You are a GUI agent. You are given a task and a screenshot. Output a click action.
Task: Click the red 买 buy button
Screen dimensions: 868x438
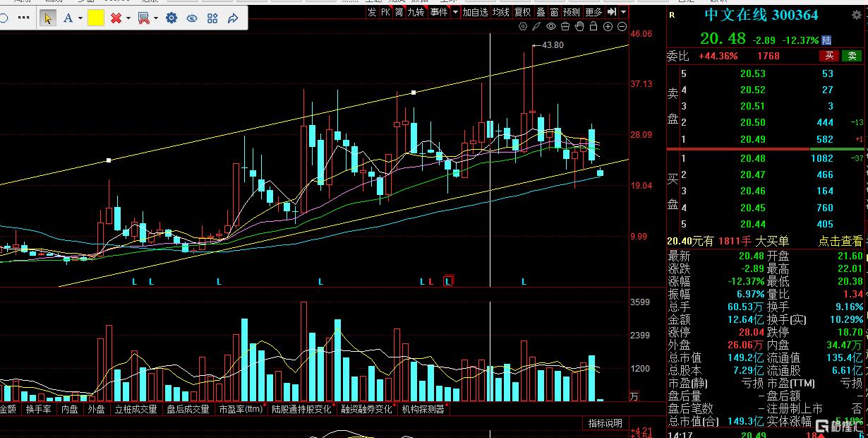tap(830, 56)
